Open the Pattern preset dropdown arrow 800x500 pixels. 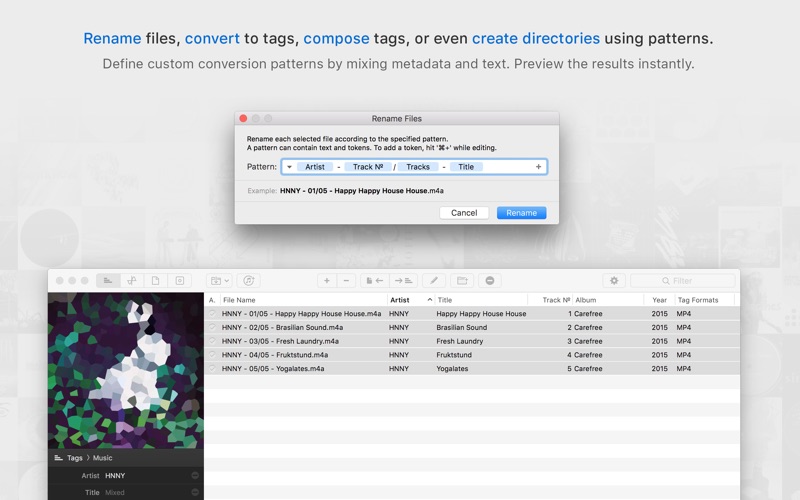pos(290,167)
